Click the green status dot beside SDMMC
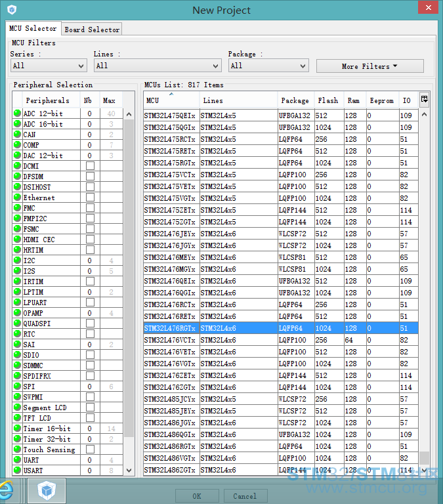The width and height of the screenshot is (443, 504). [x=17, y=365]
